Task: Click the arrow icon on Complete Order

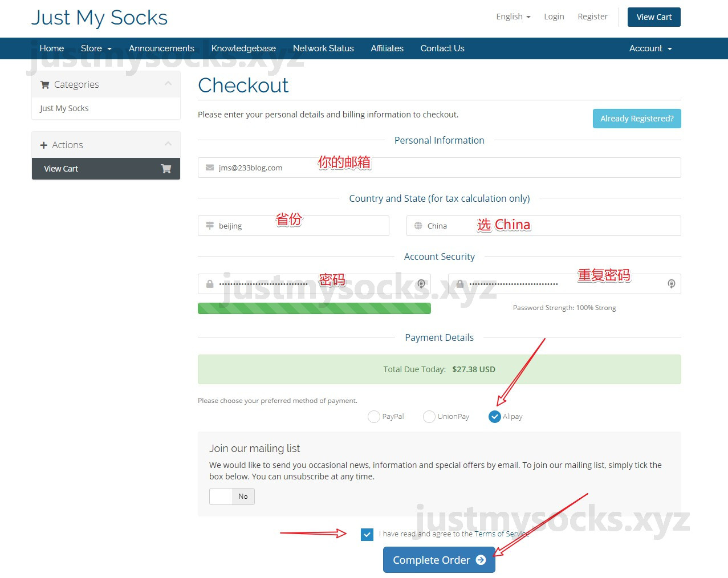Action: tap(481, 560)
